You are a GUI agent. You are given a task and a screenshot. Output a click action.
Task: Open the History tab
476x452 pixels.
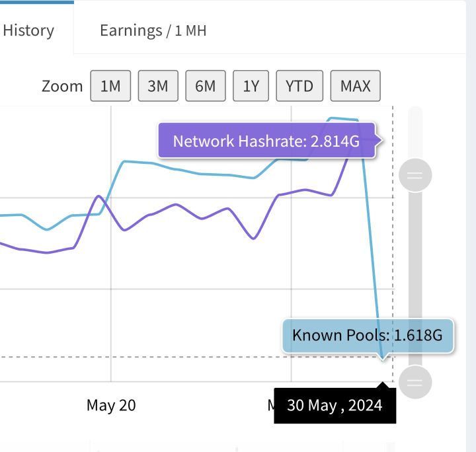pos(28,30)
